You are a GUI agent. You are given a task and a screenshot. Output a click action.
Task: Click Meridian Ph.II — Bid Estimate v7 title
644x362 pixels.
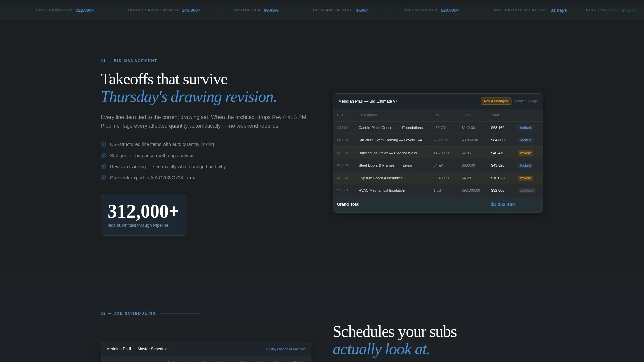(x=368, y=101)
